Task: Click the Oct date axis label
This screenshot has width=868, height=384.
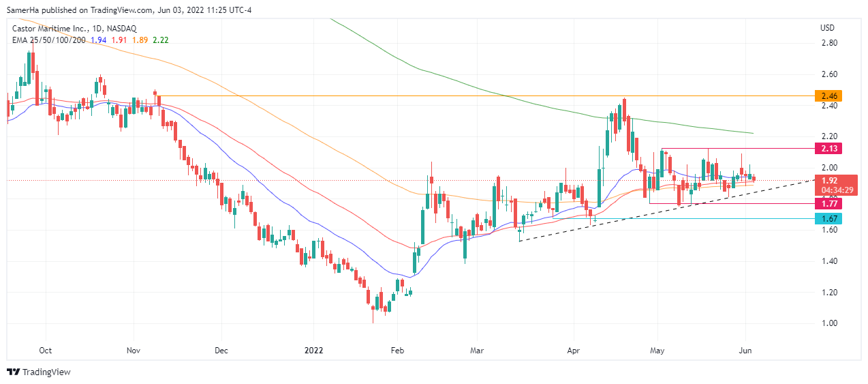Action: pyautogui.click(x=46, y=351)
